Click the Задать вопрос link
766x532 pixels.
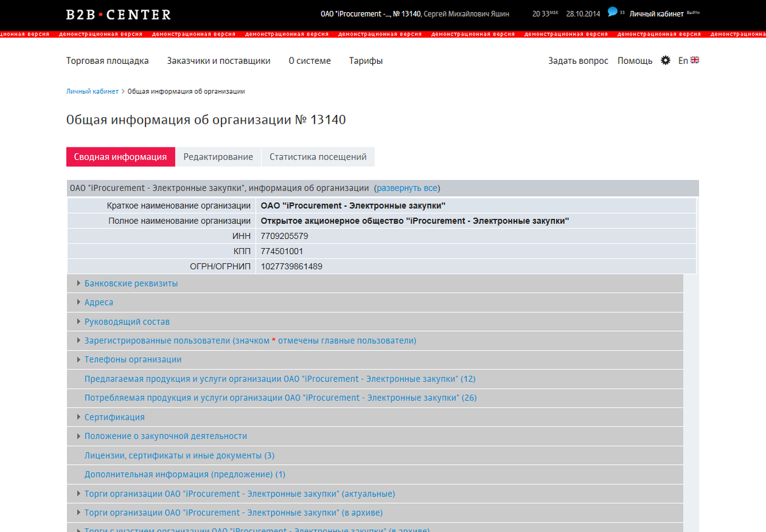pyautogui.click(x=578, y=61)
